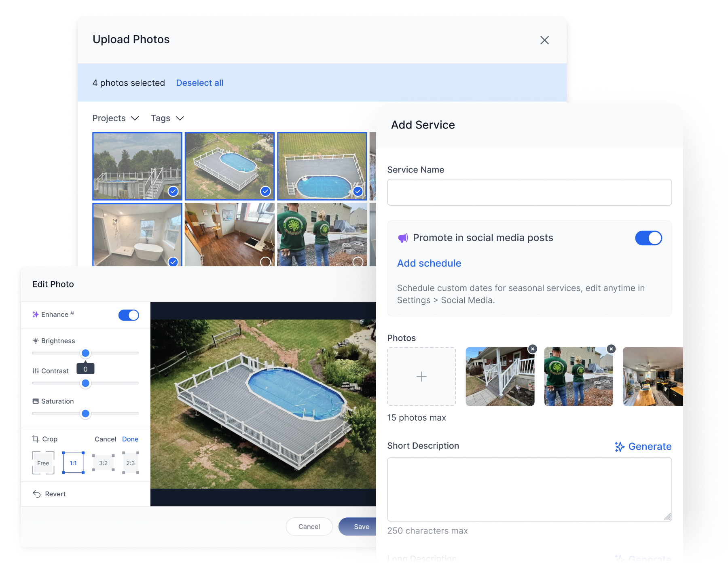Screen dimensions: 728x582
Task: Click Cancel in Edit Photo dialog
Action: coord(309,527)
